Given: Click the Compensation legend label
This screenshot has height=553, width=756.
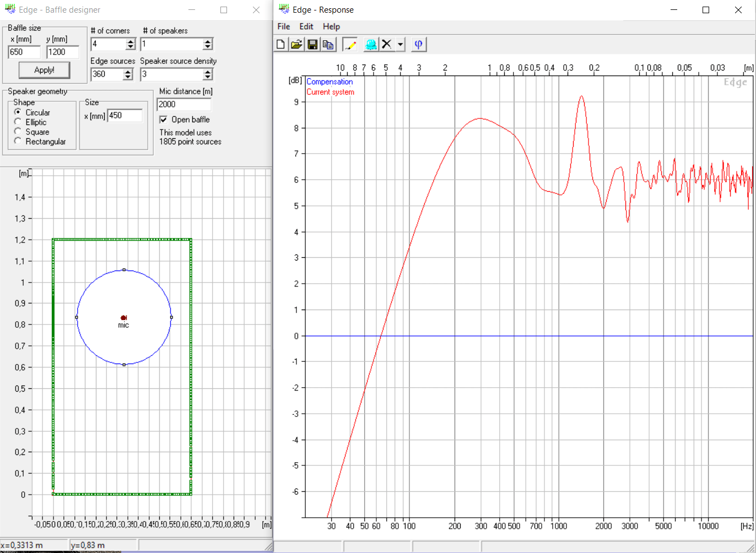Looking at the screenshot, I should point(330,82).
